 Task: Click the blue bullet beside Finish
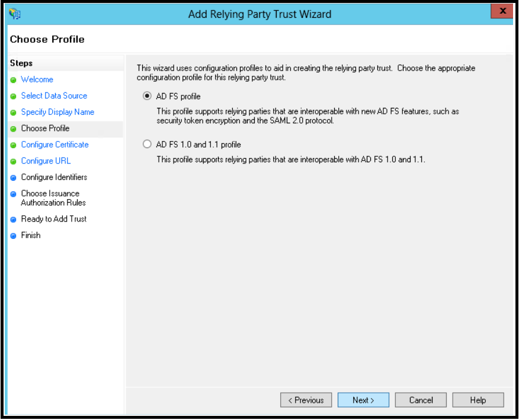13,236
